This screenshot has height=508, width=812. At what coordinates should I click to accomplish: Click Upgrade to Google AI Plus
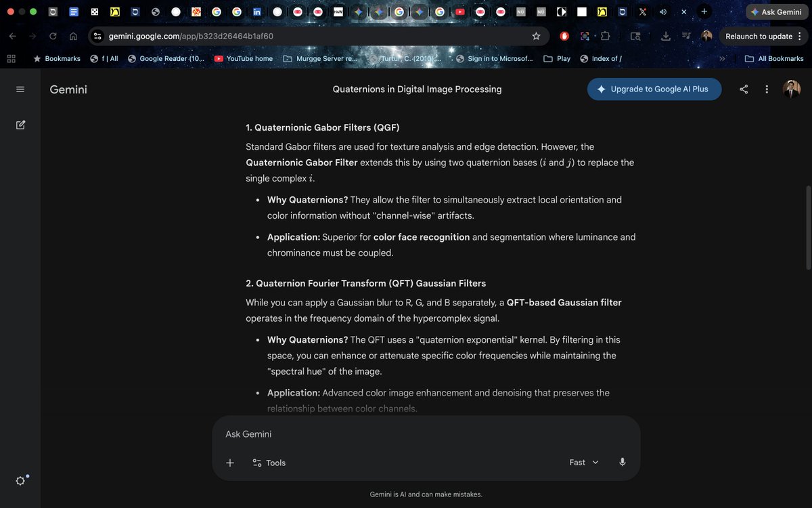(x=654, y=89)
